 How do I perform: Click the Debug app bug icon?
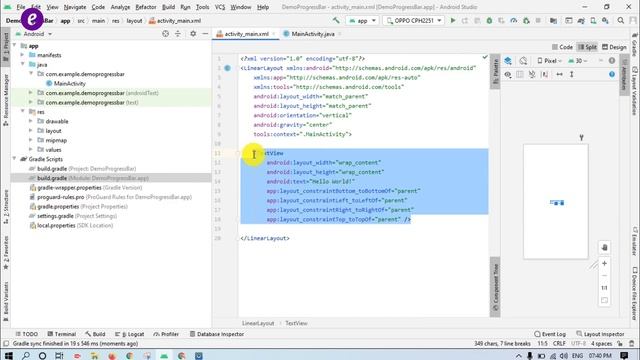point(489,20)
